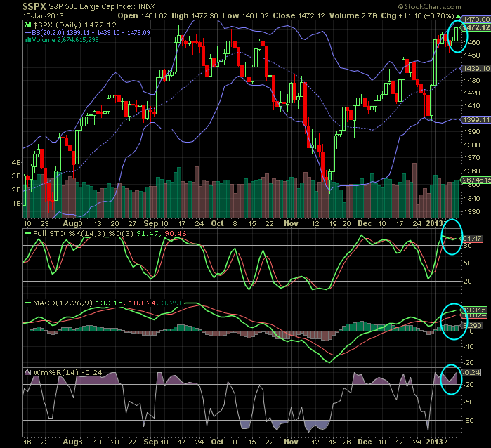Click the $SPX (Daily) 1472.12 legend entry
The image size is (491, 448).
(74, 25)
